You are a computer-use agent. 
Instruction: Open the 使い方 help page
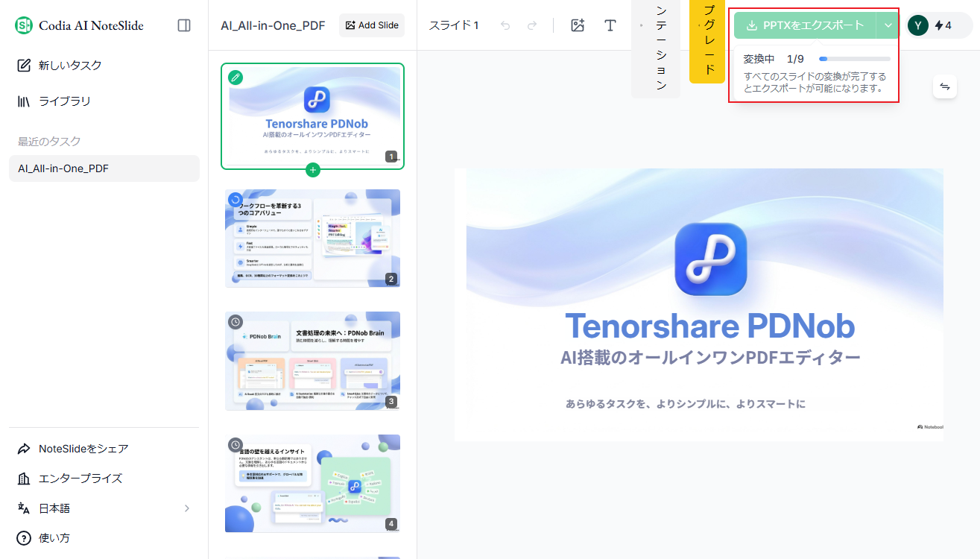tap(104, 538)
